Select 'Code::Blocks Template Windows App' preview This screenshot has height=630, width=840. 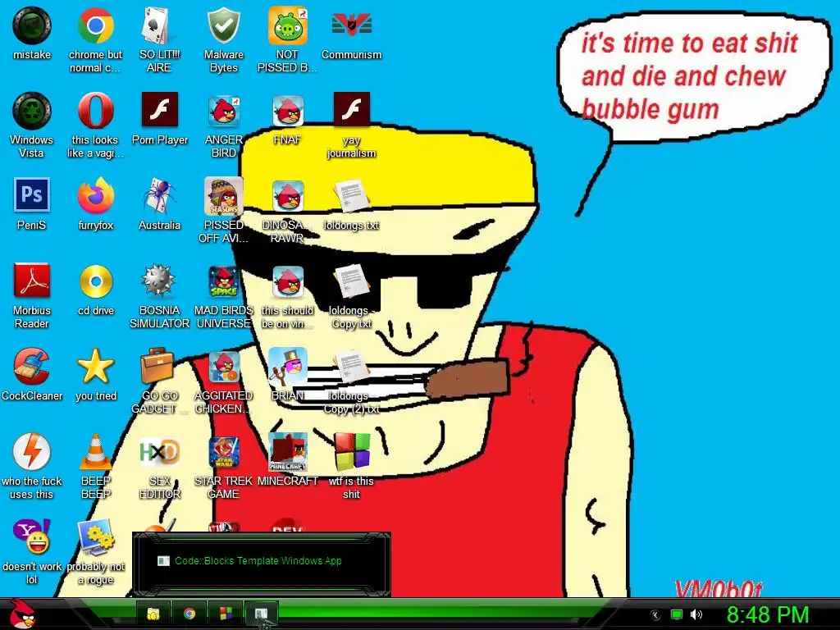point(262,564)
